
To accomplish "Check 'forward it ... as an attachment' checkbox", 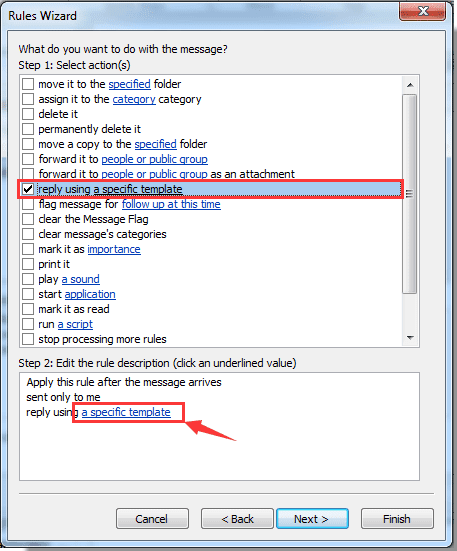I will [28, 174].
